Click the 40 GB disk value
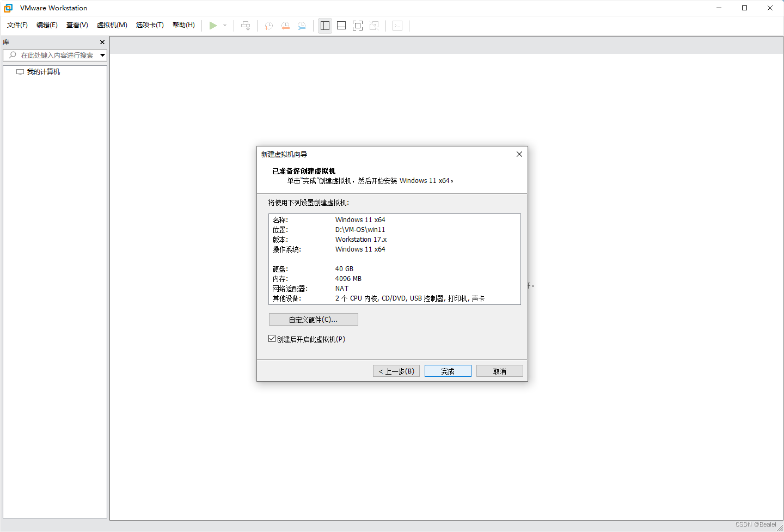This screenshot has width=784, height=532. tap(344, 269)
